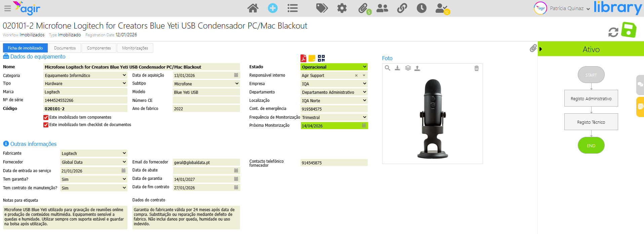The image size is (644, 234).
Task: Open the photo layers icon
Action: [x=408, y=68]
